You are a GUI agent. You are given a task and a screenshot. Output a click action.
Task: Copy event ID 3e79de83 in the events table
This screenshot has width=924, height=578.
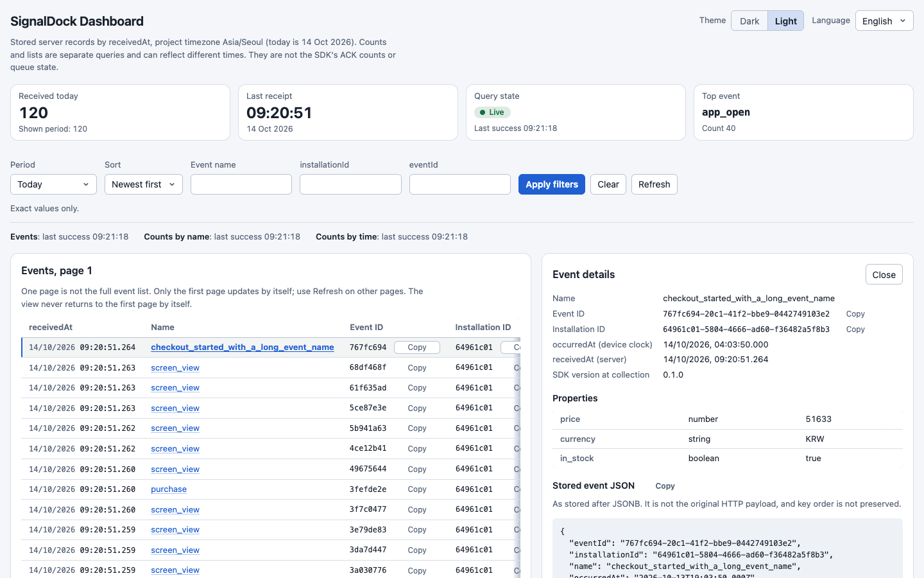417,530
